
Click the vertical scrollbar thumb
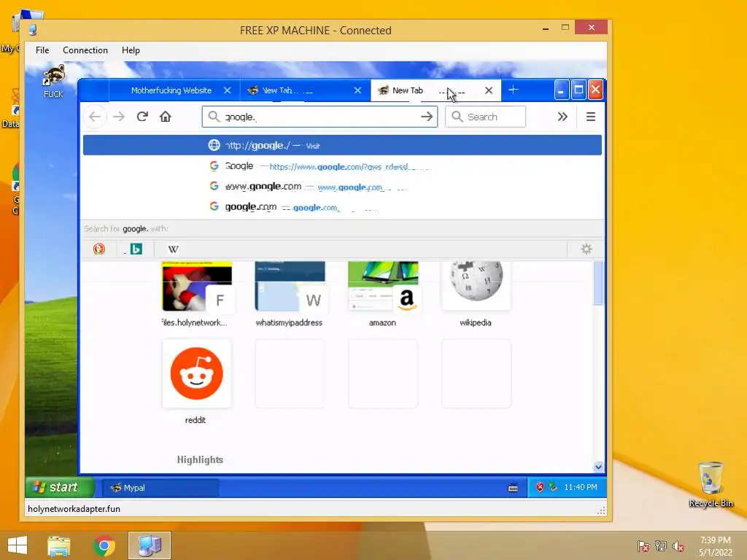(598, 283)
